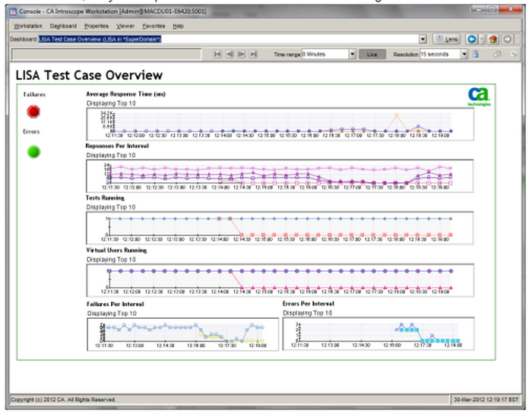Open the Resolution dropdown
This screenshot has height=413, width=532.
coord(464,55)
